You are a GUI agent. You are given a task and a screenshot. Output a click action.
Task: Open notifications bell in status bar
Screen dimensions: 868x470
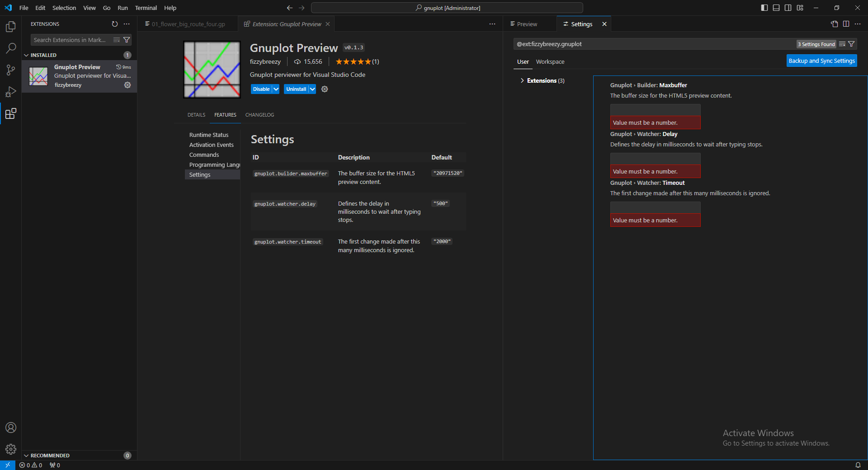(x=858, y=465)
